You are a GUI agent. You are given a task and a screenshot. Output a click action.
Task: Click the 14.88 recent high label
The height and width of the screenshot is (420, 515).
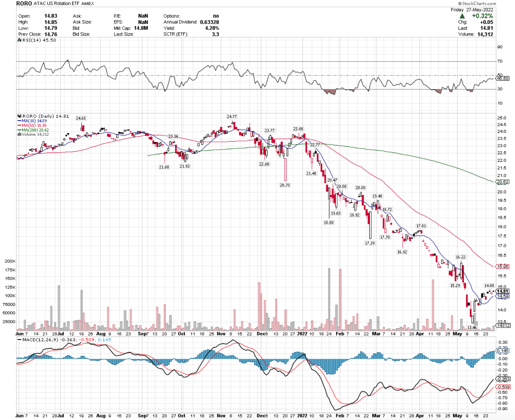pos(489,286)
